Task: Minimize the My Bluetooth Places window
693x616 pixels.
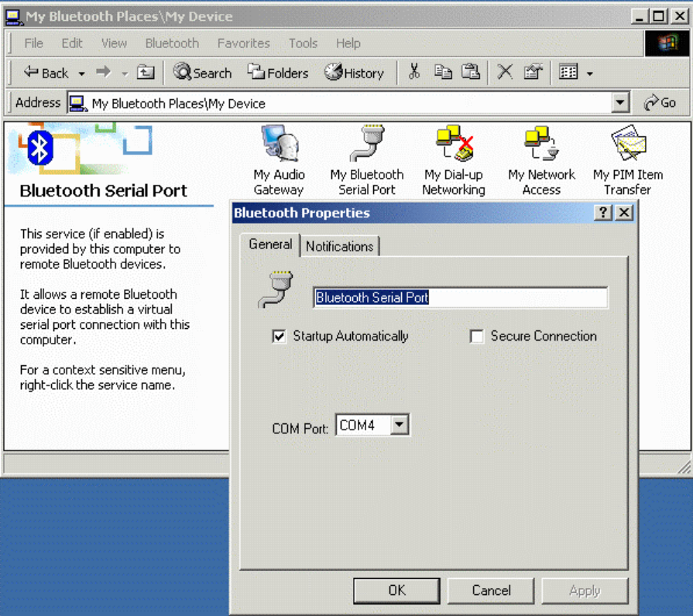Action: point(639,17)
